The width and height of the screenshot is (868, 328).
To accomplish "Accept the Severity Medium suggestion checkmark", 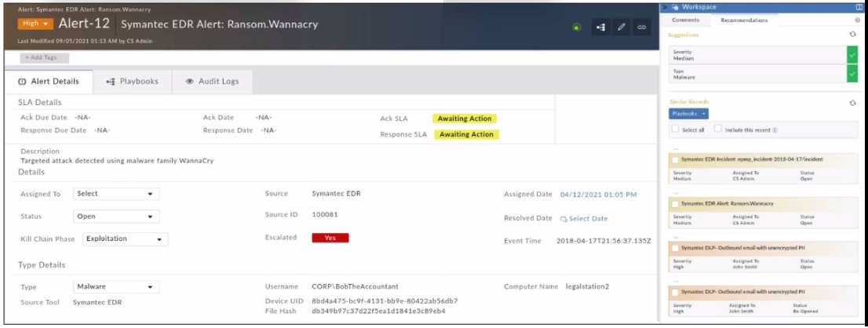I will pos(852,55).
